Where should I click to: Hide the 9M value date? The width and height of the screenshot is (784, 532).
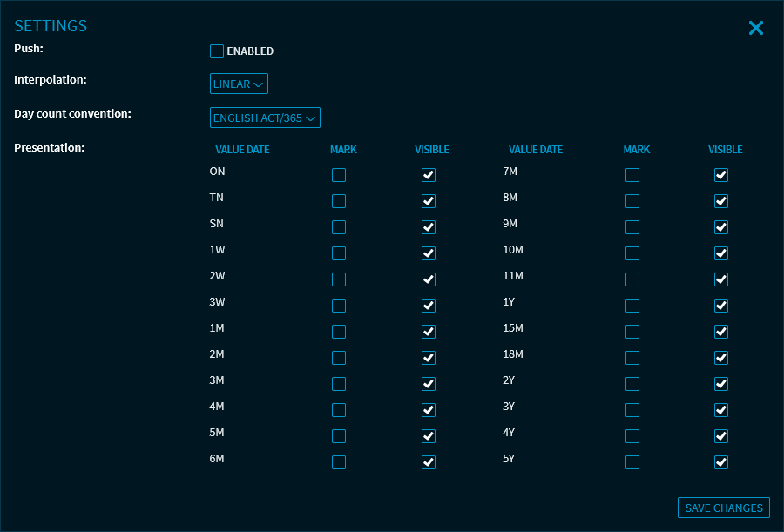pos(720,227)
